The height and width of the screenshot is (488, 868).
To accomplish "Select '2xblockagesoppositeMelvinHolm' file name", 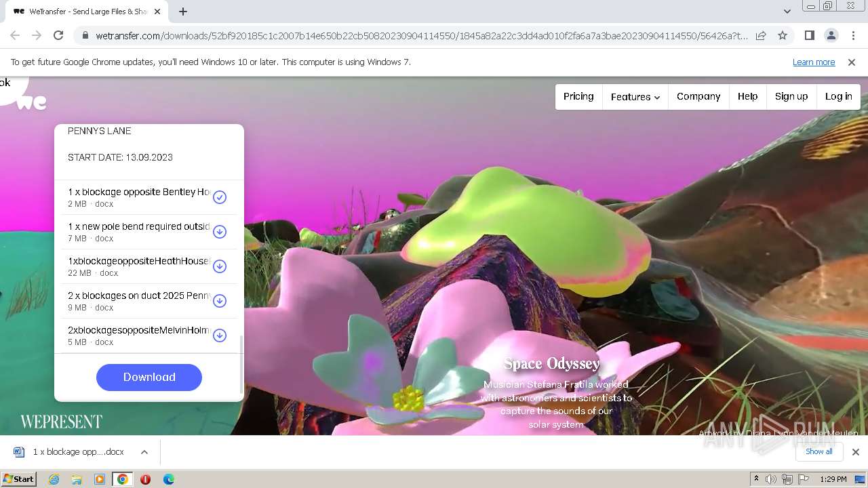I will (139, 330).
